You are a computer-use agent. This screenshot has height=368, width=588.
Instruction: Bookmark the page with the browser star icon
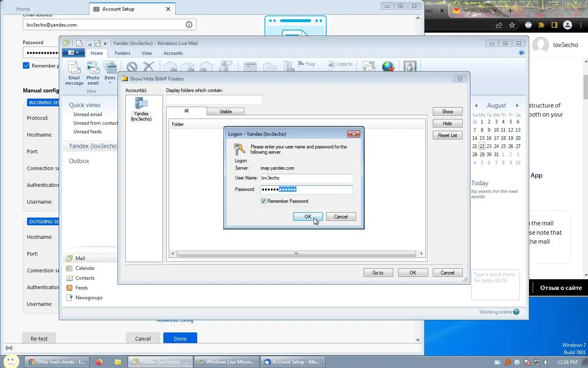tap(512, 25)
